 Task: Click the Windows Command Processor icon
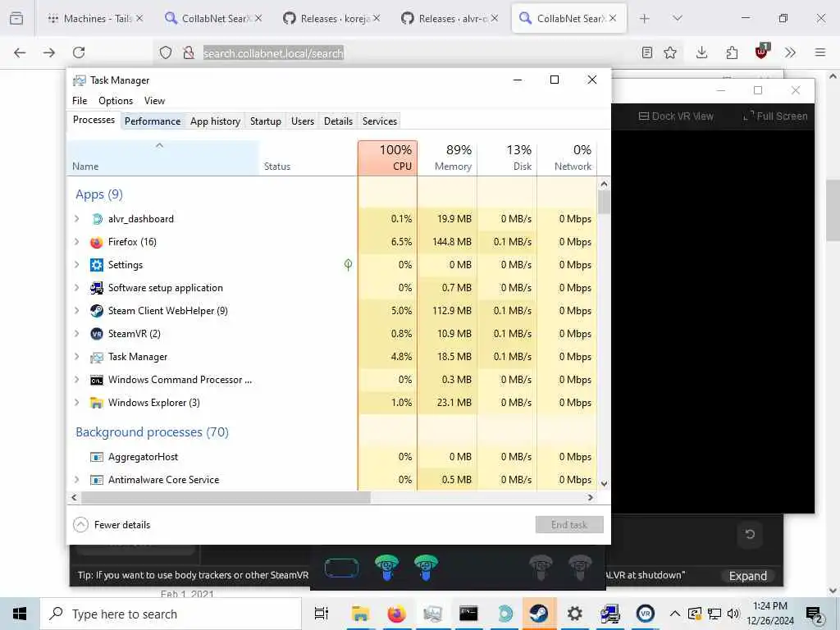click(x=97, y=381)
